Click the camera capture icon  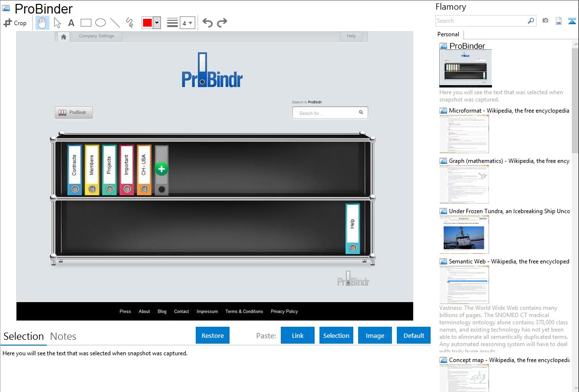(x=545, y=21)
